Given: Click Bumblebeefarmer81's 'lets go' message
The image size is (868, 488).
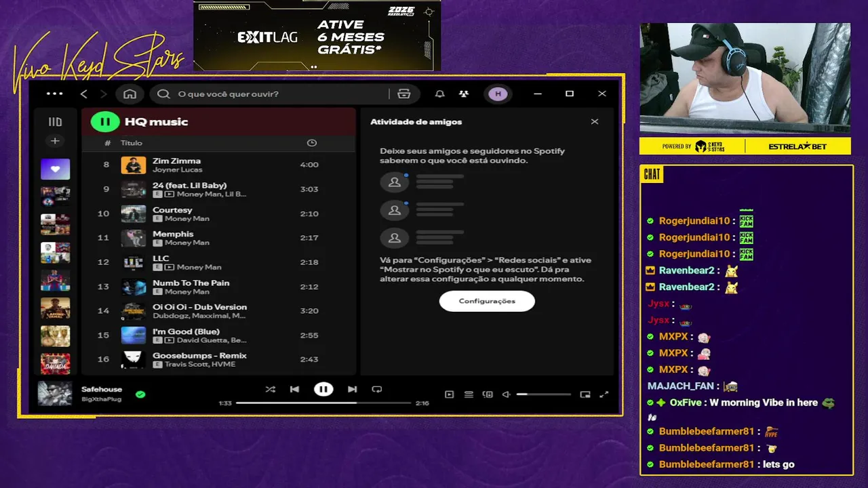Looking at the screenshot, I should pyautogui.click(x=778, y=464).
